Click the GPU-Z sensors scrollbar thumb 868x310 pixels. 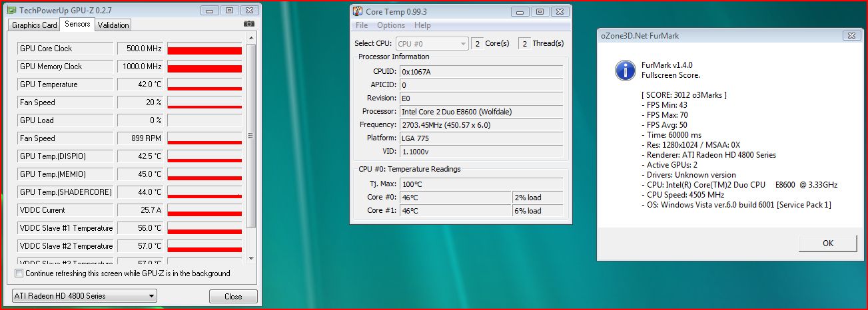tap(251, 136)
